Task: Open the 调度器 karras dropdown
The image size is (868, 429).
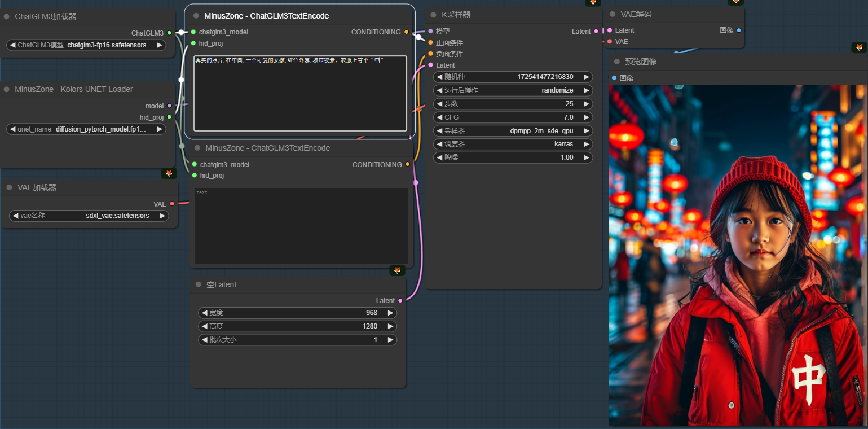Action: (x=513, y=144)
